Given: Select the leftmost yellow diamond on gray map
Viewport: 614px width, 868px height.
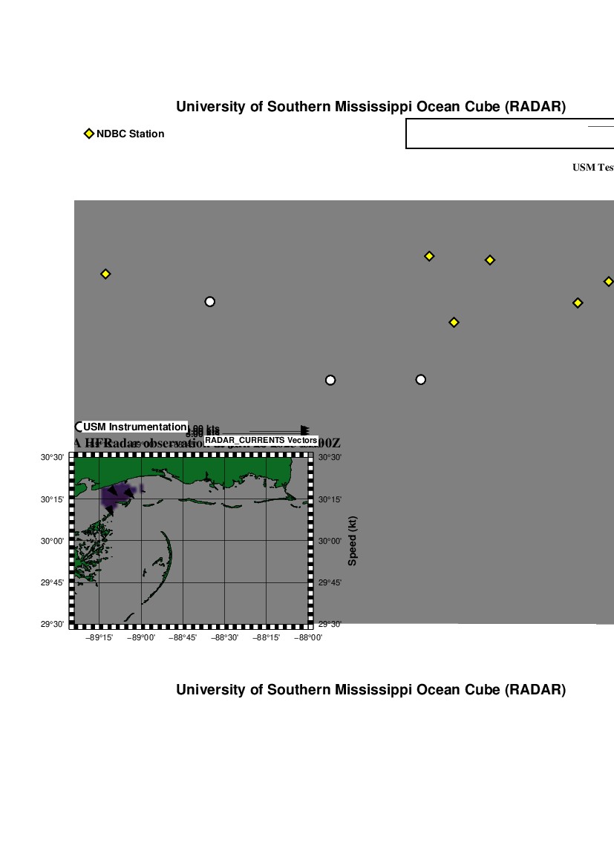Looking at the screenshot, I should click(105, 274).
